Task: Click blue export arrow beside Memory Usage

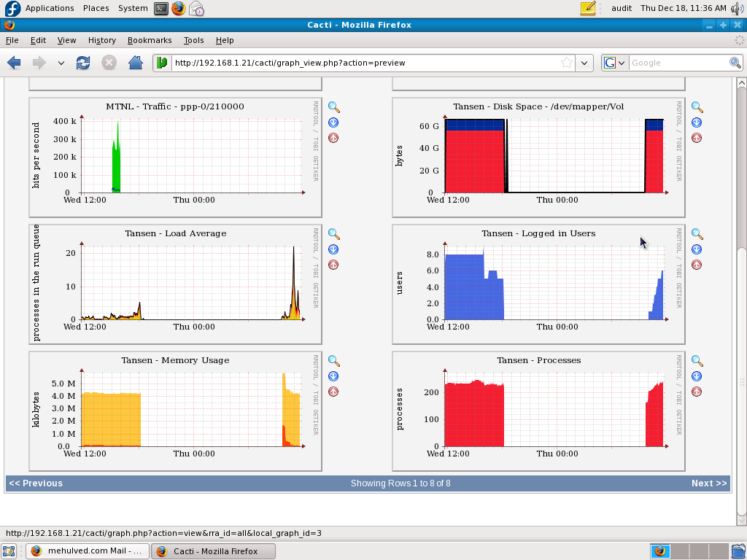Action: tap(333, 376)
